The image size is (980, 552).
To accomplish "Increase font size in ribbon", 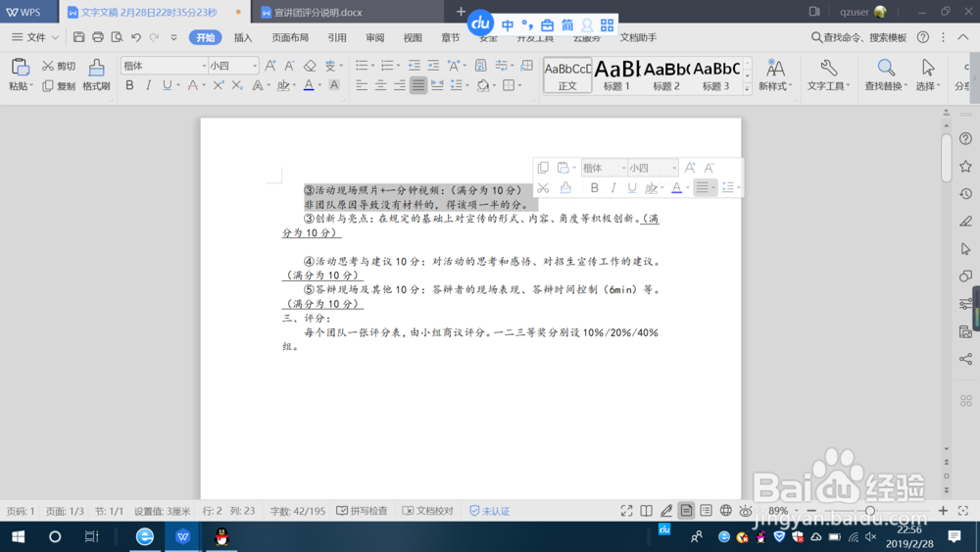I will pos(270,66).
